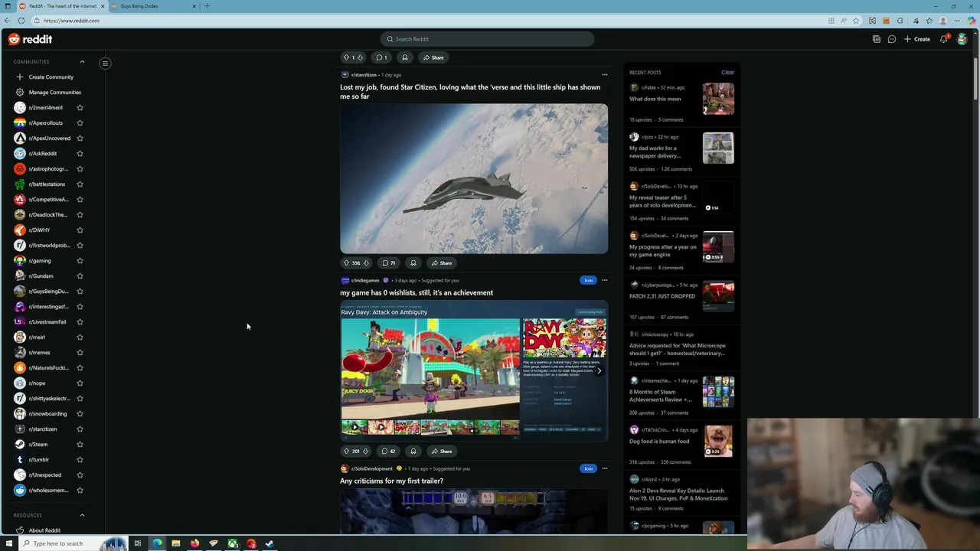Click the plus icon for Create Community

coord(20,77)
